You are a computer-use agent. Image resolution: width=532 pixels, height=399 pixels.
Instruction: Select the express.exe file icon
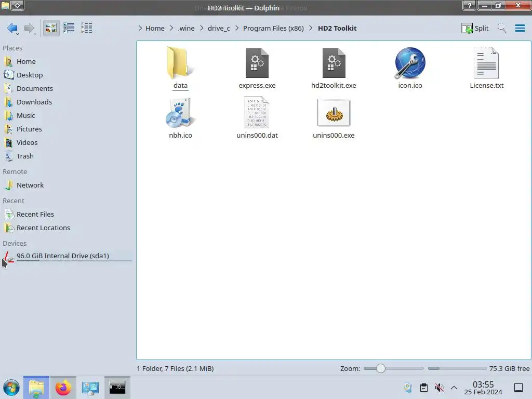click(x=257, y=63)
